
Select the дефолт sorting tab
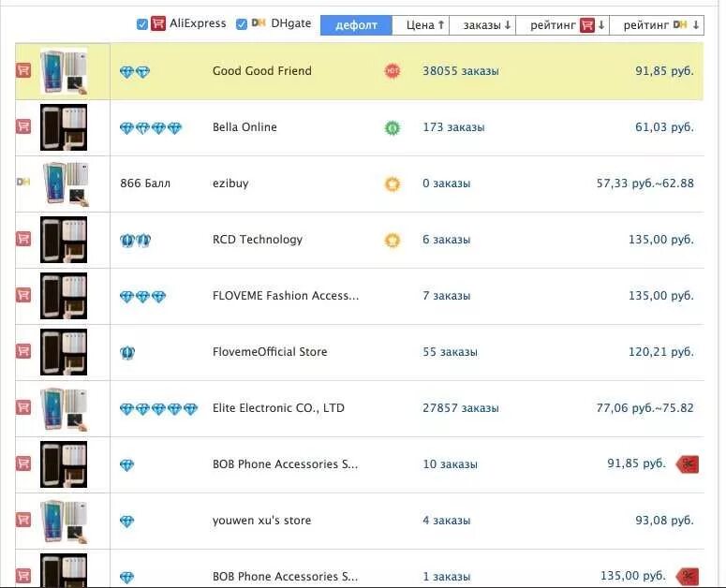(x=356, y=25)
